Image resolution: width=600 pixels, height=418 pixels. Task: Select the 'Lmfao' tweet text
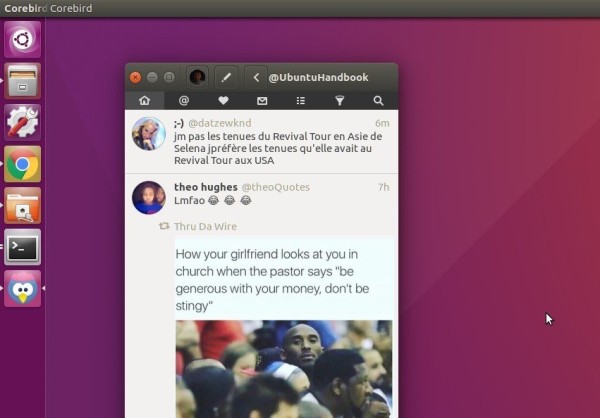click(x=213, y=200)
